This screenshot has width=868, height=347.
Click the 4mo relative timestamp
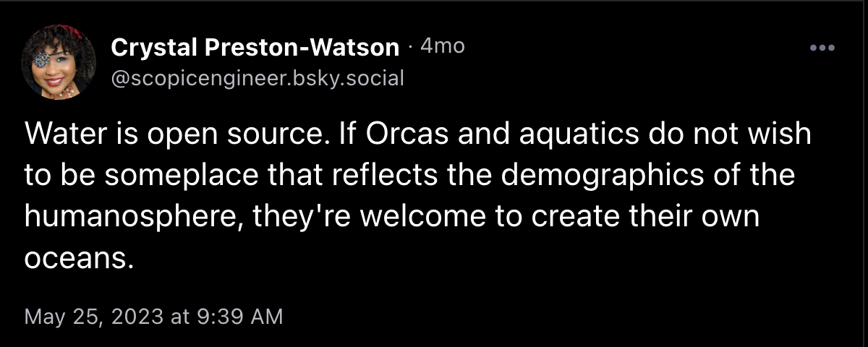[442, 47]
